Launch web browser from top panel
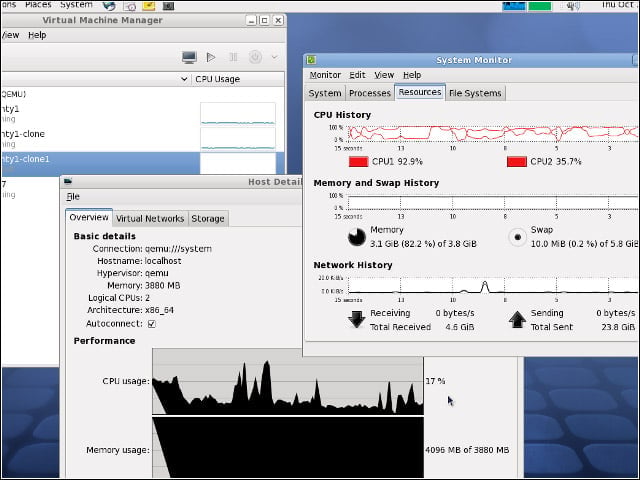 (109, 6)
